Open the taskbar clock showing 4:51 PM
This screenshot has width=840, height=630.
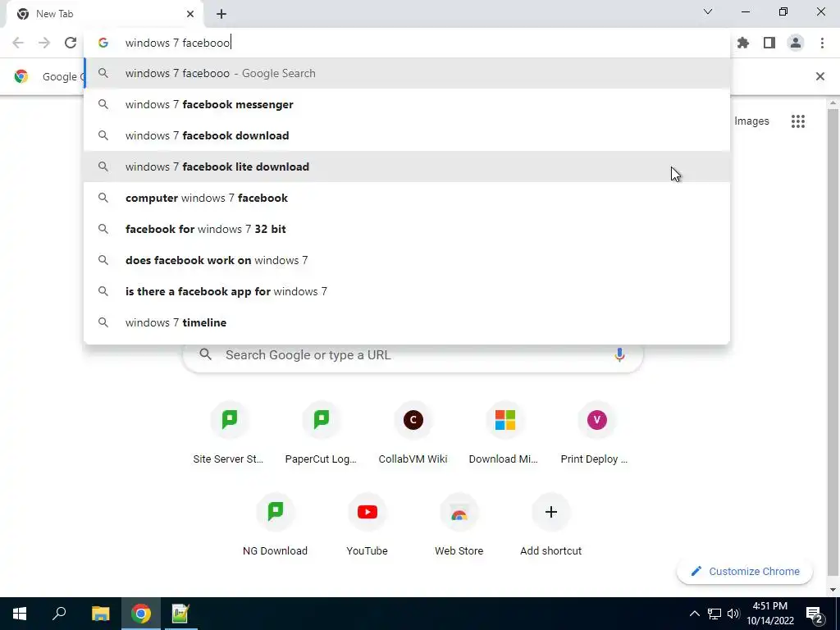click(x=769, y=614)
